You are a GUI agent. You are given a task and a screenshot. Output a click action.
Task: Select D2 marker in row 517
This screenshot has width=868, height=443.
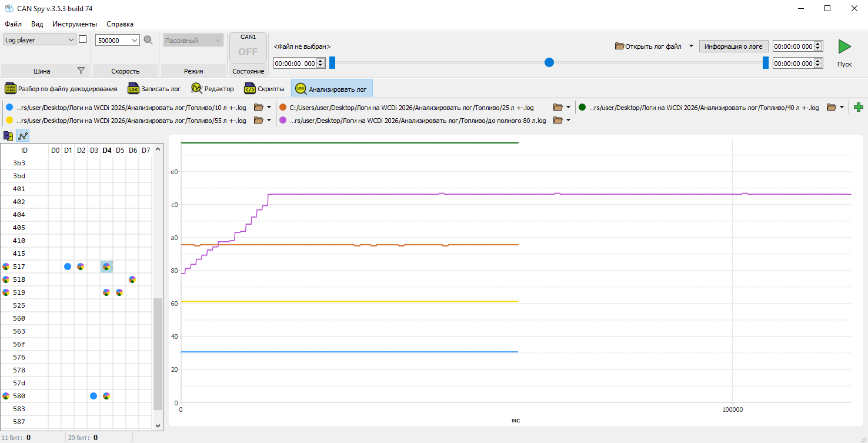pos(81,267)
